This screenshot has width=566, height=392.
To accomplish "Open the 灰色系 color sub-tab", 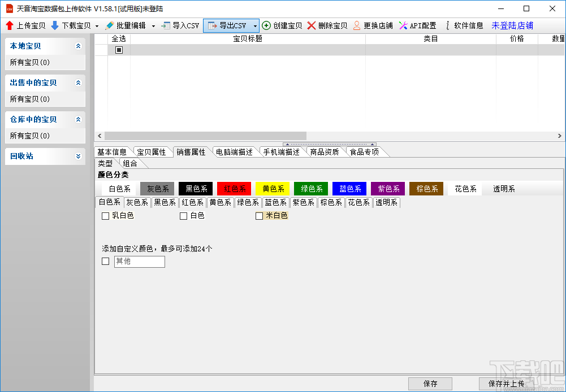I will (x=137, y=203).
